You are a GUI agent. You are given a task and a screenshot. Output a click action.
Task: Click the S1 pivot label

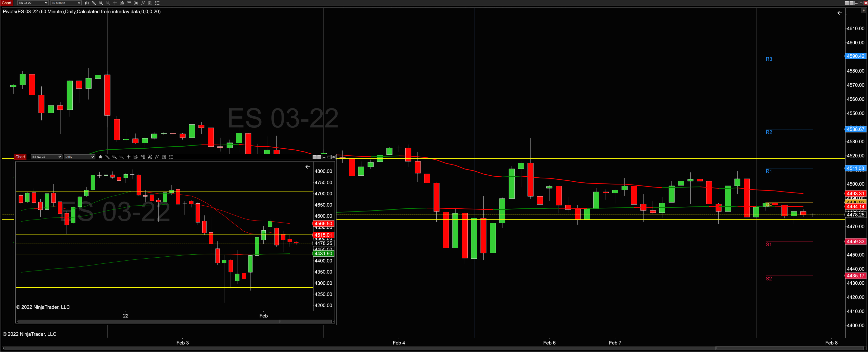tap(769, 245)
